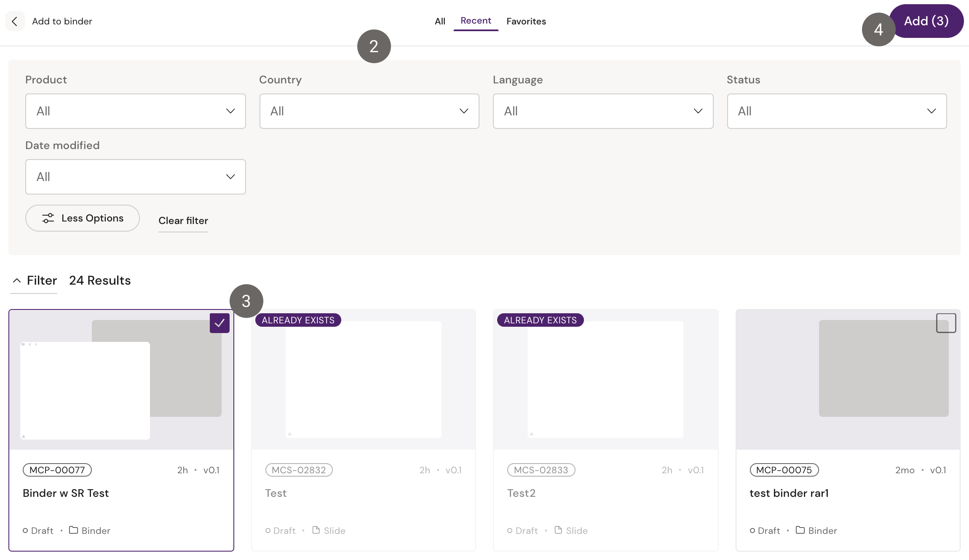The height and width of the screenshot is (560, 969).
Task: Click the Slide page icon on Test card
Action: point(316,530)
